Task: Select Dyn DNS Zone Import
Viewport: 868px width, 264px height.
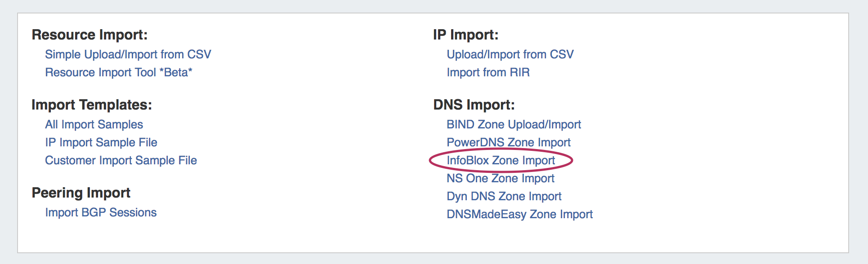Action: click(504, 196)
